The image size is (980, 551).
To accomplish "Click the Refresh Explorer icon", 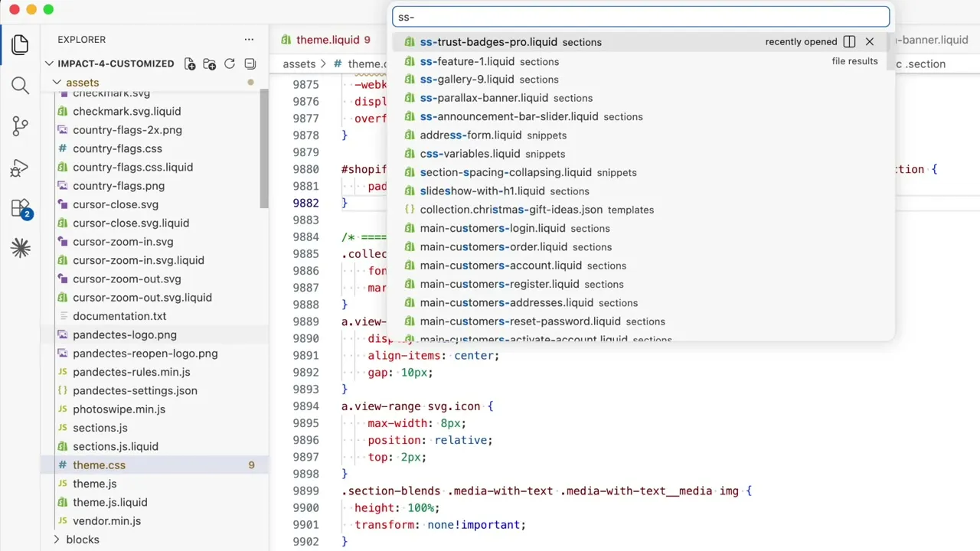I will coord(230,64).
